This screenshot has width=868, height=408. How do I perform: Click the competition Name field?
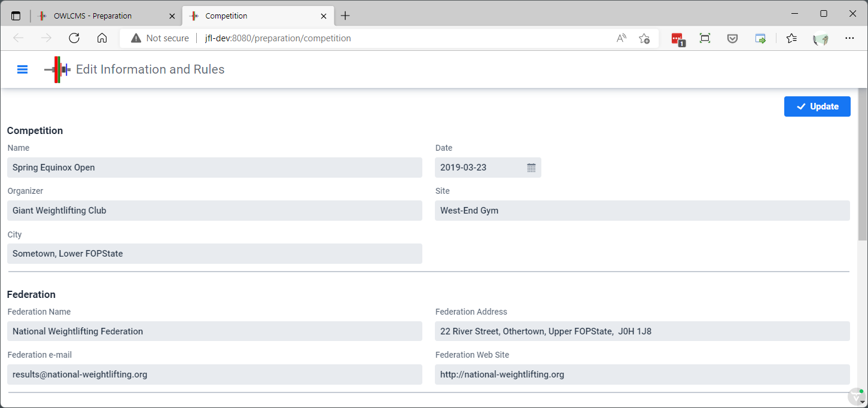tap(214, 168)
